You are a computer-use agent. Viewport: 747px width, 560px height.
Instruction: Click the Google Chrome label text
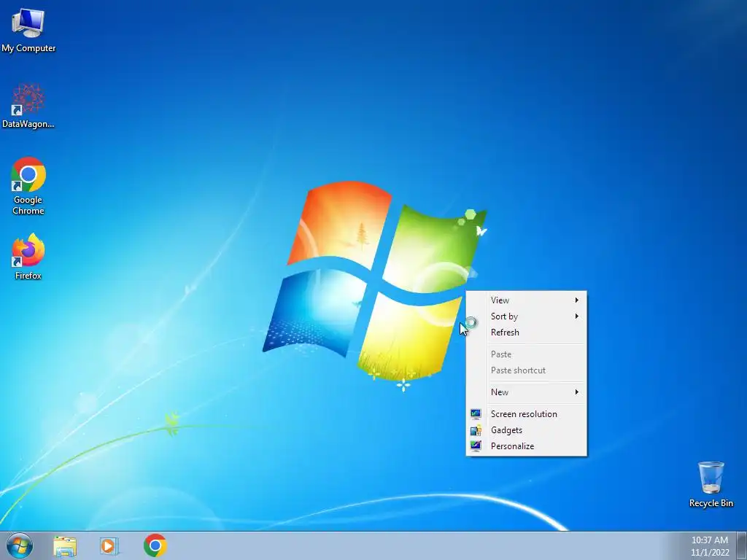click(x=28, y=205)
